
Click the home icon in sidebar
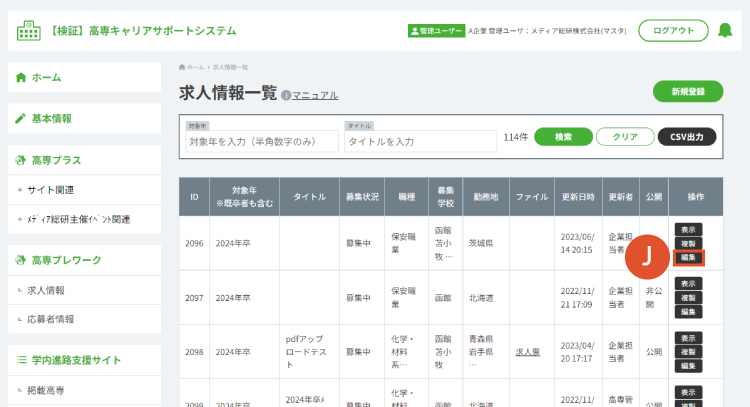pyautogui.click(x=21, y=77)
